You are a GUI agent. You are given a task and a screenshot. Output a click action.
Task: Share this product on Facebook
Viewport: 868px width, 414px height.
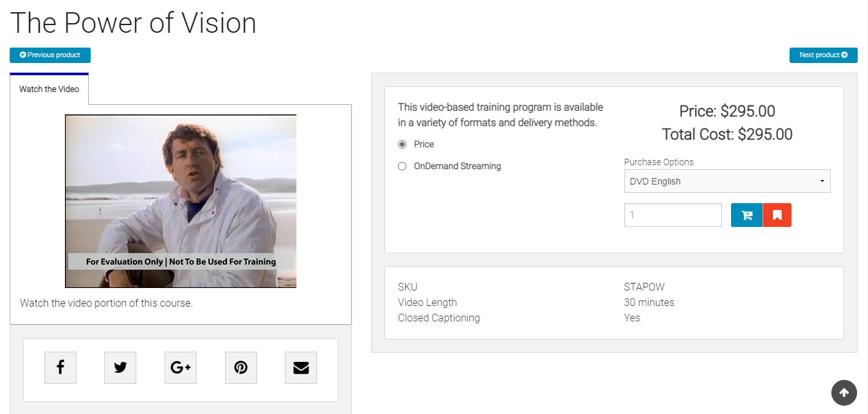point(60,368)
